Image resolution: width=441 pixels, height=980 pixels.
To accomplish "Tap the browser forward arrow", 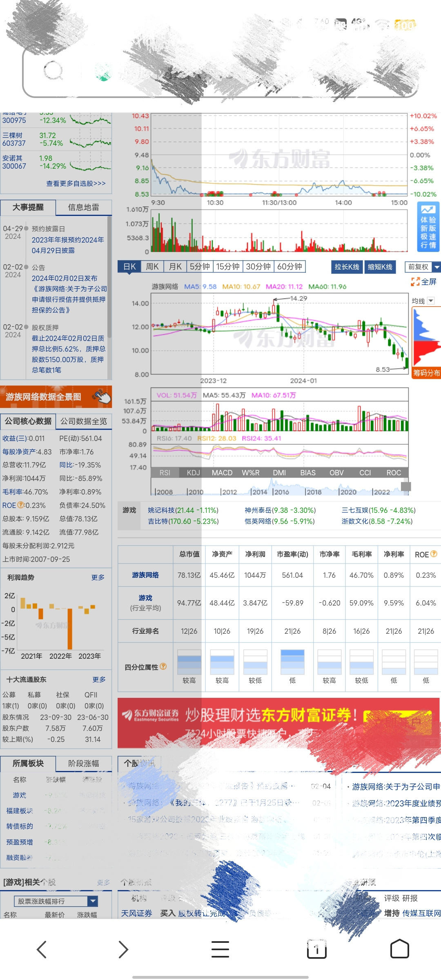I will 123,949.
